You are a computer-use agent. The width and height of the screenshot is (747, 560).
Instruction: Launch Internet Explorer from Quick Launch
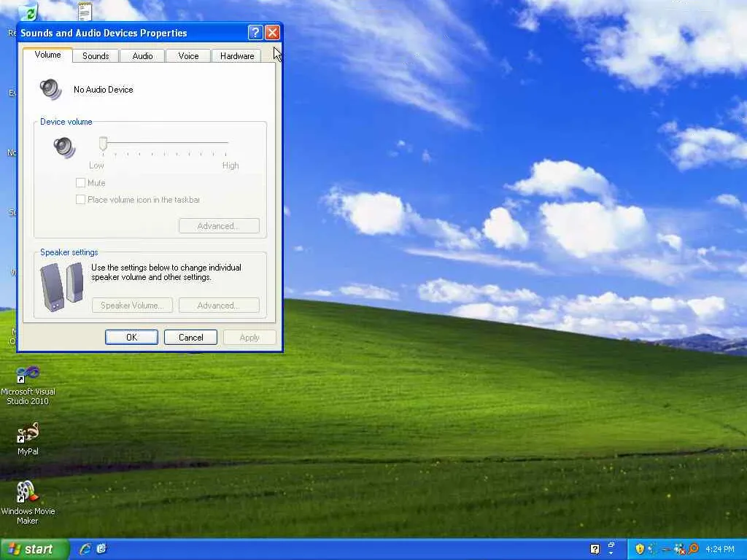tap(86, 548)
